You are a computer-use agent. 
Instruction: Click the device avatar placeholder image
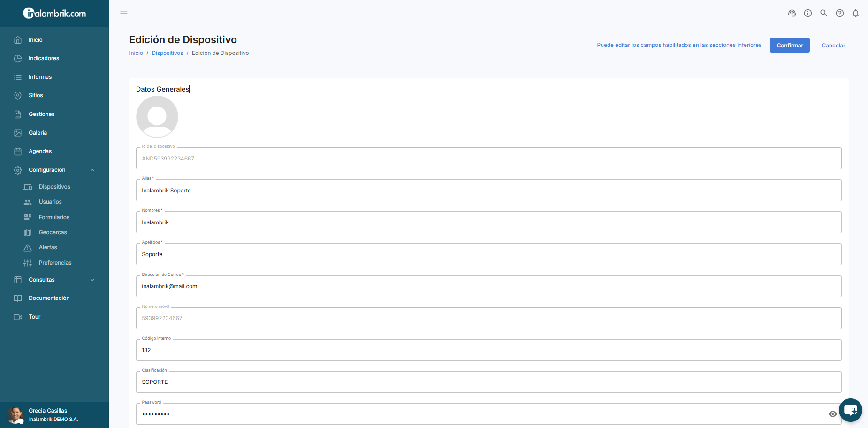point(157,117)
